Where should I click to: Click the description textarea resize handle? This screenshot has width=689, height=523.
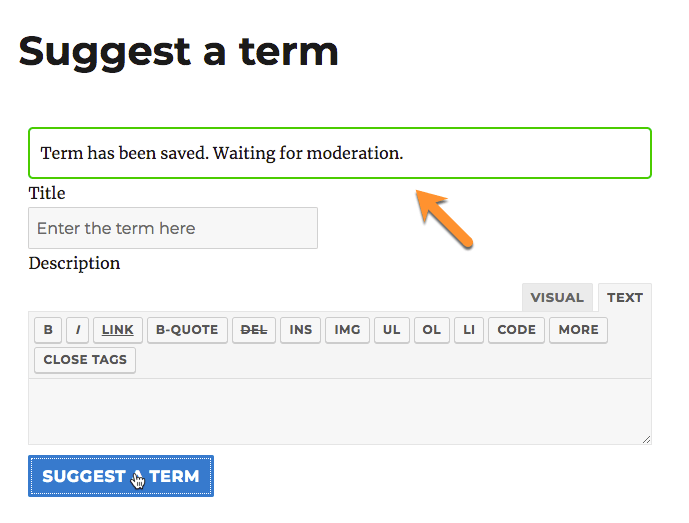(646, 439)
